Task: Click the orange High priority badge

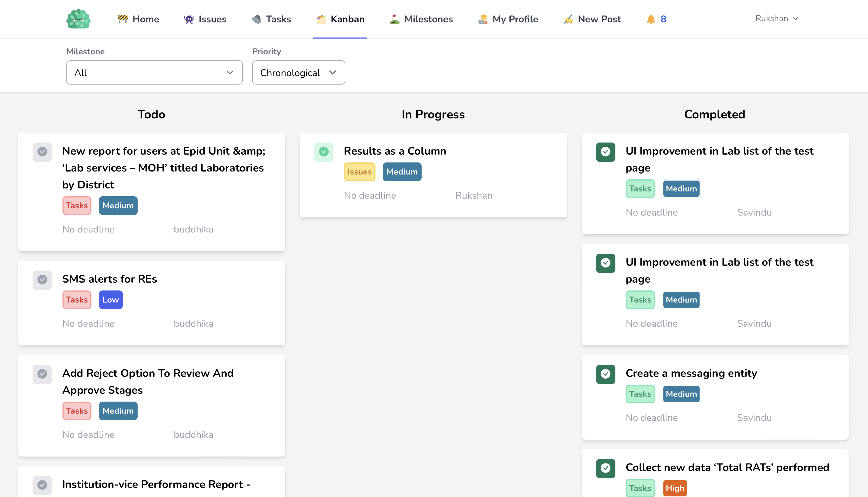Action: (675, 488)
